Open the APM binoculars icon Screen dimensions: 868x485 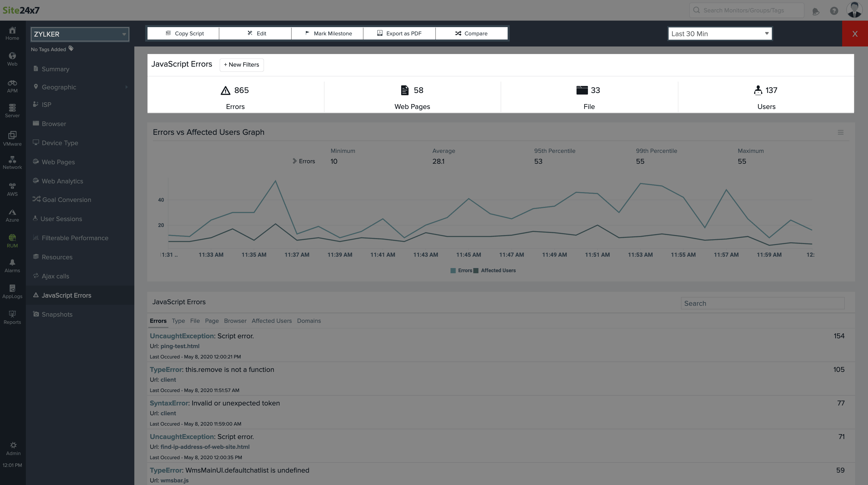[12, 86]
